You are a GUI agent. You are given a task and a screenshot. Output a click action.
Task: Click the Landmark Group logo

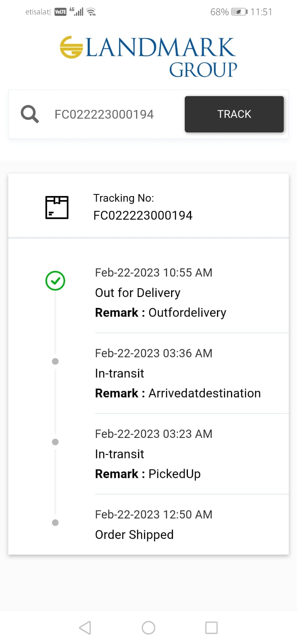(x=148, y=57)
